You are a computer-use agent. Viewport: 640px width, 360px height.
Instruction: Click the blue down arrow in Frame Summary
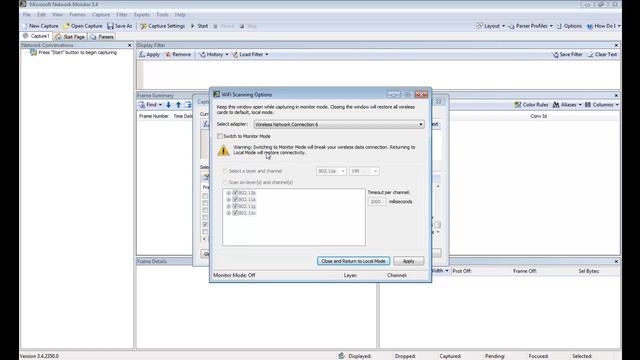(168, 105)
